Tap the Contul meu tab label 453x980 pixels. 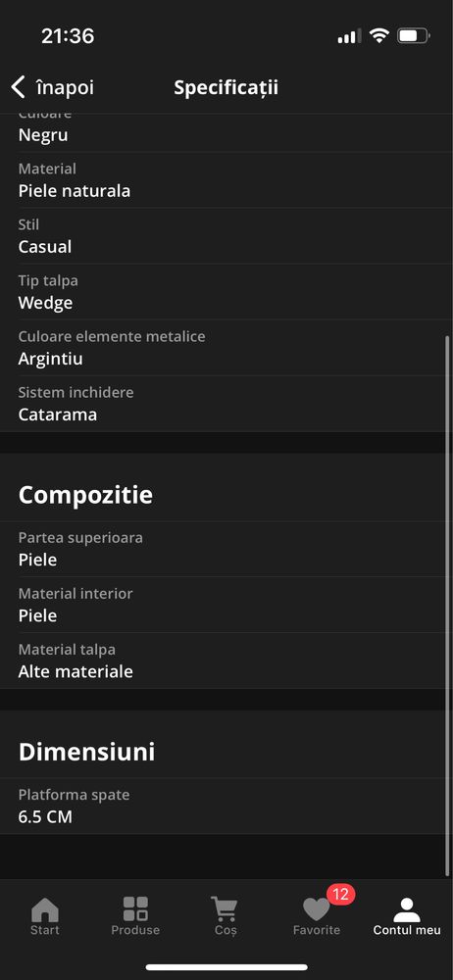407,930
